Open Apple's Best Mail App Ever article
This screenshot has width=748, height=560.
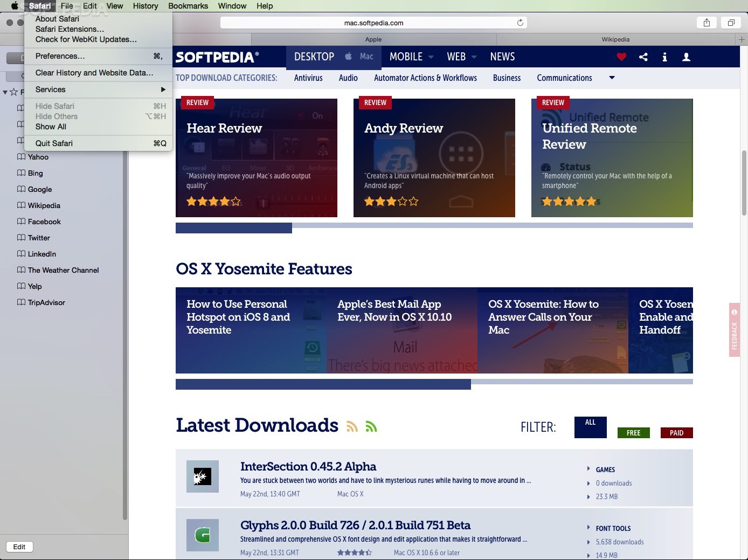tap(402, 330)
